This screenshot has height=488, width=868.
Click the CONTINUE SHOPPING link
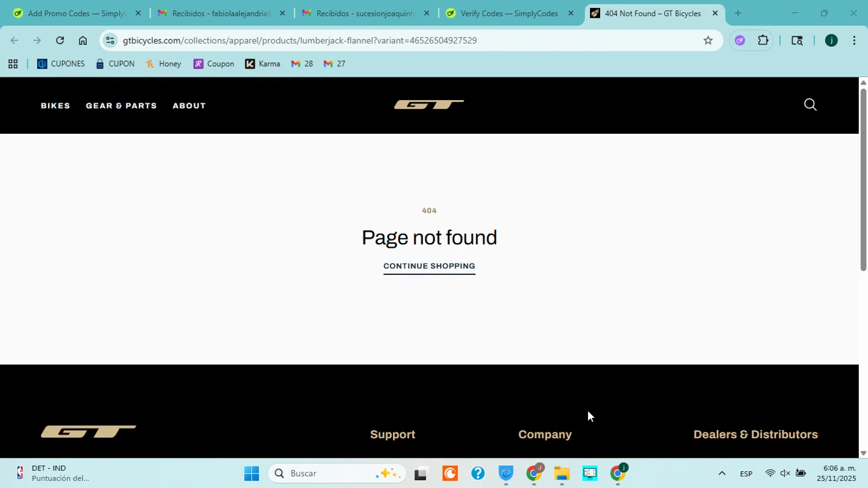429,266
